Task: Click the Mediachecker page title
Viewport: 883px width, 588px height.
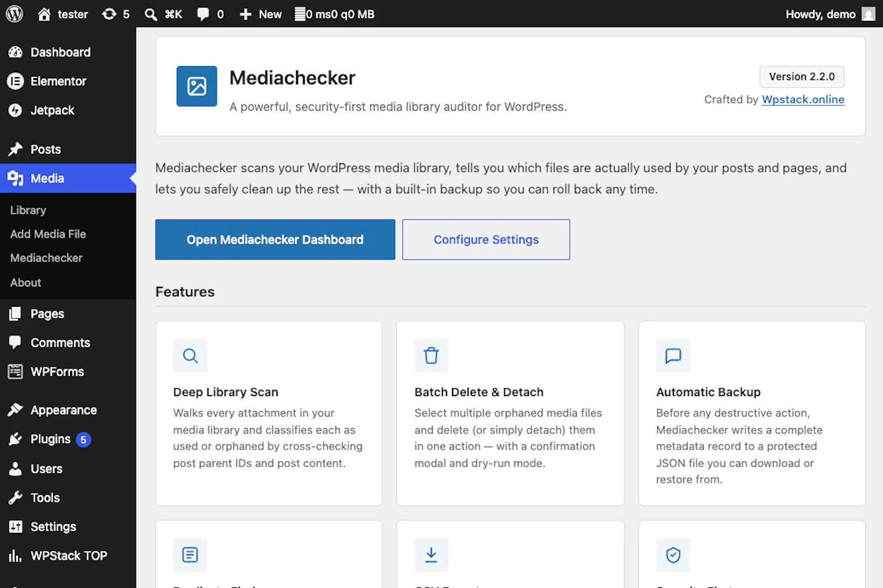Action: click(x=292, y=78)
